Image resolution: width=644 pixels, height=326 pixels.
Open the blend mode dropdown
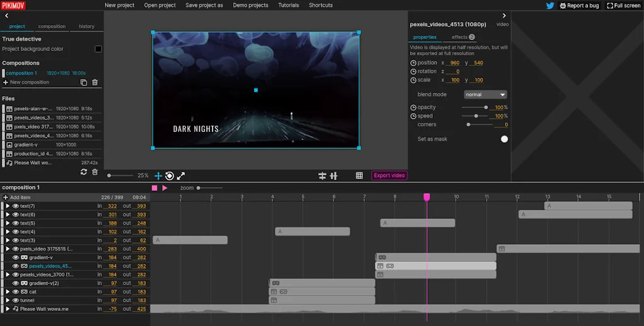tap(485, 95)
